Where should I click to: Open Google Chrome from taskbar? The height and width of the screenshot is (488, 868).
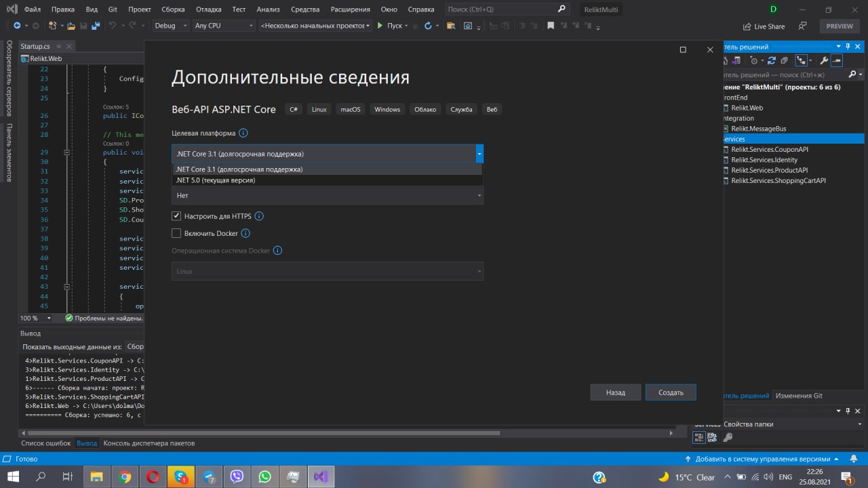pos(124,477)
